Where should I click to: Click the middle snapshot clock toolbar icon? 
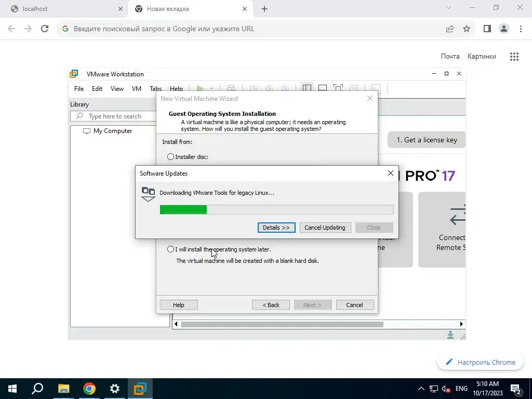[269, 88]
